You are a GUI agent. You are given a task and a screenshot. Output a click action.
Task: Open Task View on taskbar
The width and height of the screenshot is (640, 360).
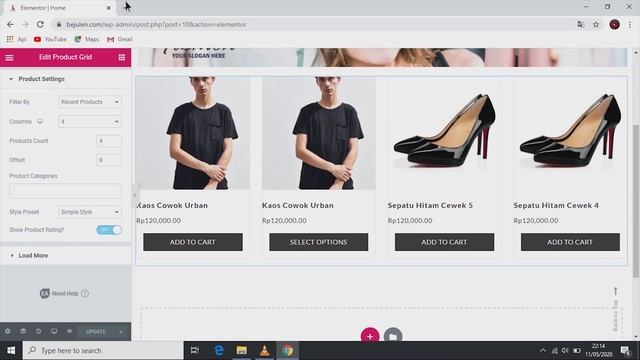[195, 350]
